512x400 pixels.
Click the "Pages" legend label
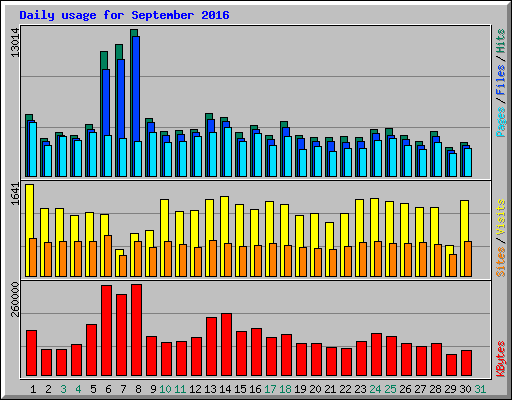coord(501,122)
